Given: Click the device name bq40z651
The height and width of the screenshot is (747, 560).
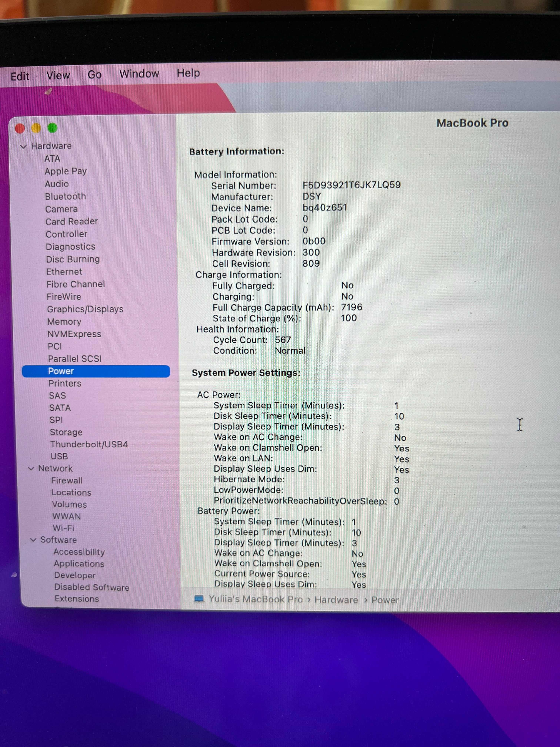Looking at the screenshot, I should pos(325,207).
